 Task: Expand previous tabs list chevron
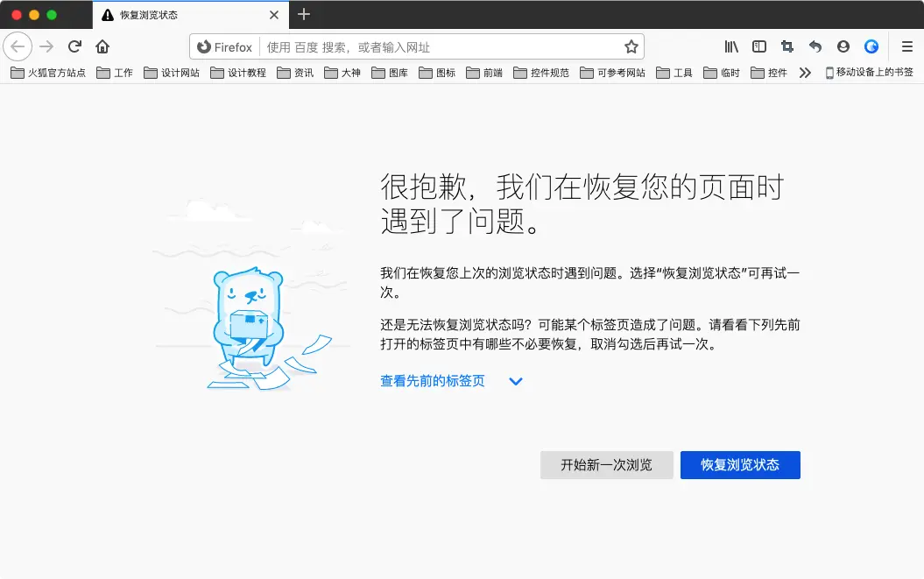click(516, 382)
